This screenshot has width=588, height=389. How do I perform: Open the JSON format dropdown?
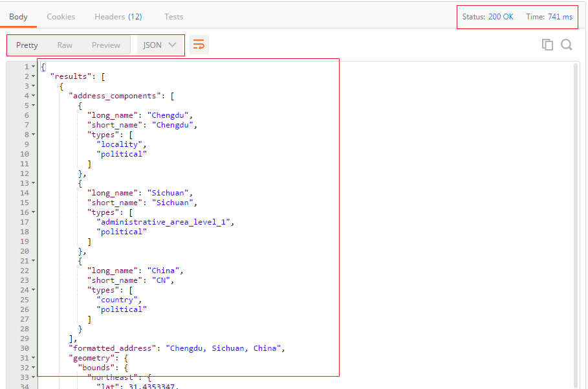(x=159, y=45)
